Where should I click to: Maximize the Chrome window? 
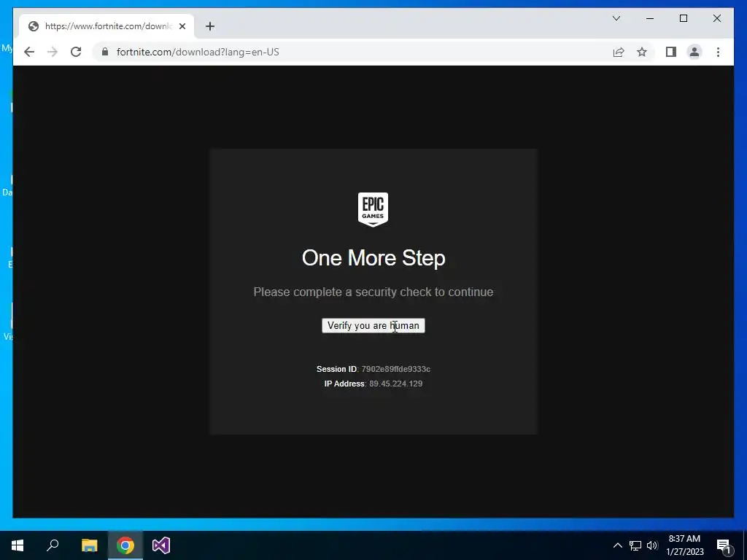pyautogui.click(x=683, y=18)
